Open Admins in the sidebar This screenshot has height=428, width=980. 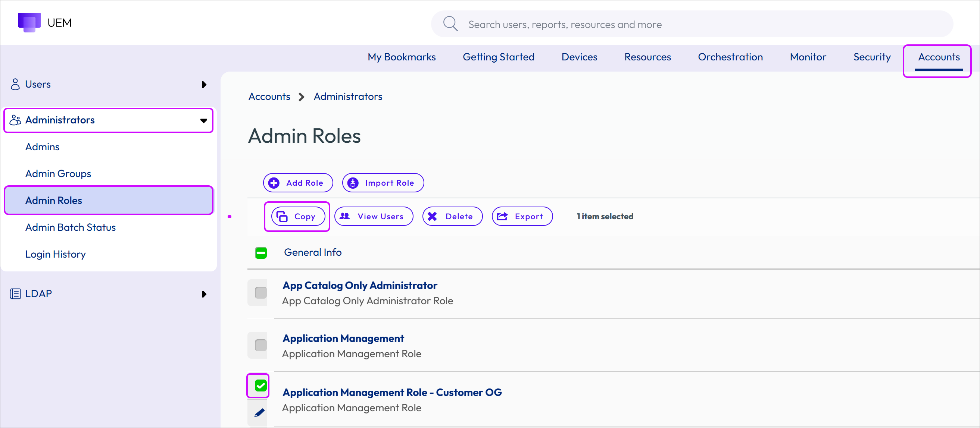pos(42,147)
